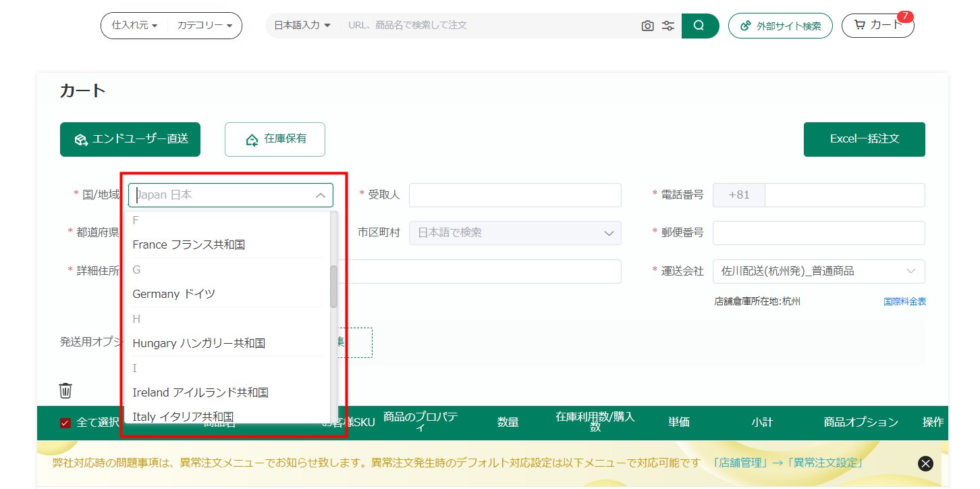Pick Hungary ハンガリー共和国 option
The image size is (980, 489).
[x=199, y=343]
